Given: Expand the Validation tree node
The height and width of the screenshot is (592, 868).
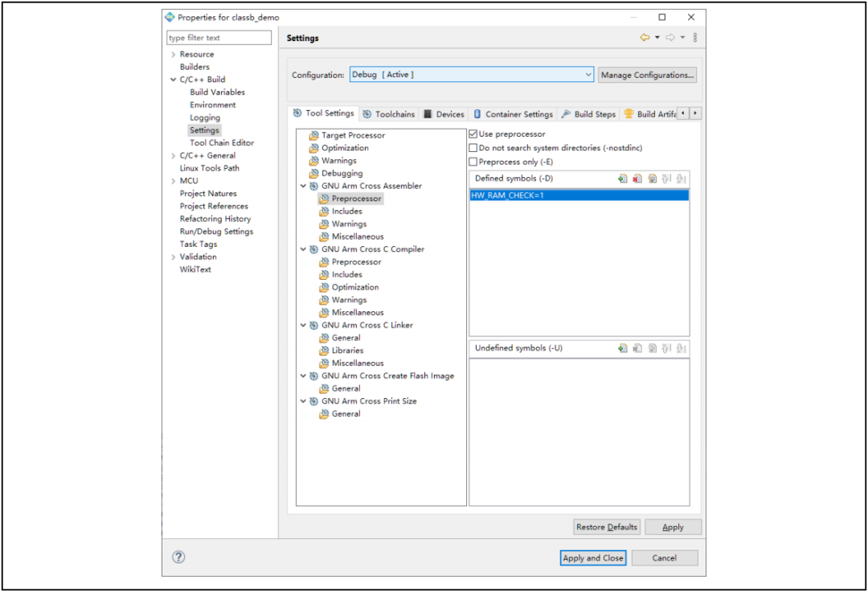Looking at the screenshot, I should [174, 257].
